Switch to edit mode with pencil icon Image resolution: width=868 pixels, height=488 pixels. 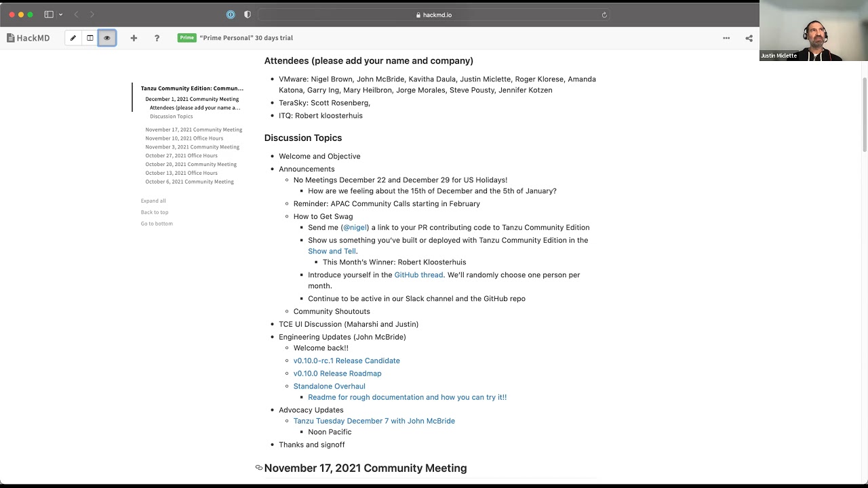click(x=73, y=38)
